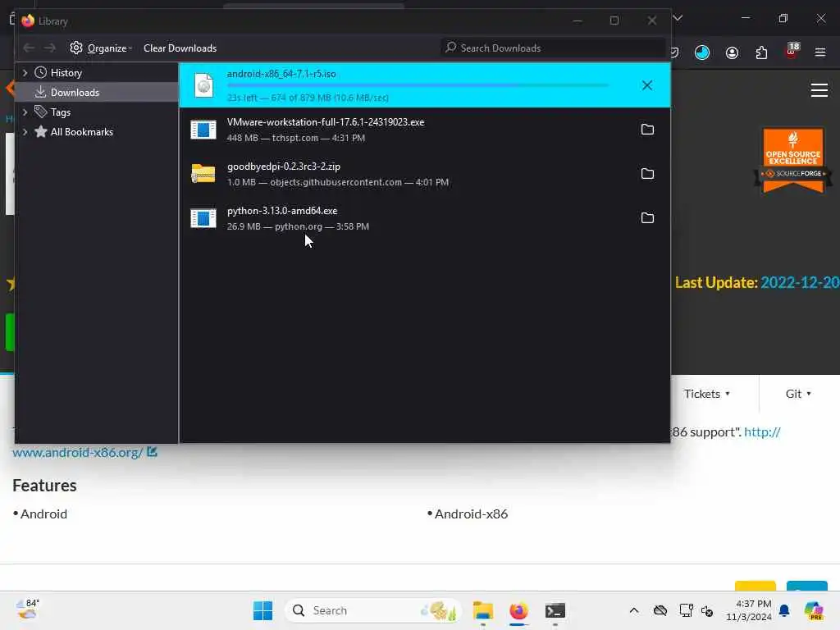Select VMware-workstation-full-17.6.1 file name
This screenshot has width=840, height=630.
coord(325,122)
